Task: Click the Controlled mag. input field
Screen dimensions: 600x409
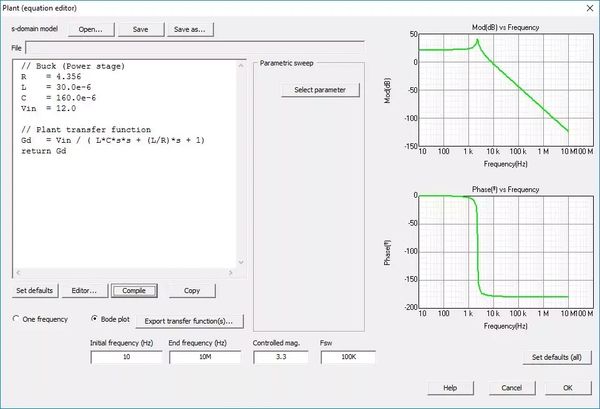Action: 283,358
